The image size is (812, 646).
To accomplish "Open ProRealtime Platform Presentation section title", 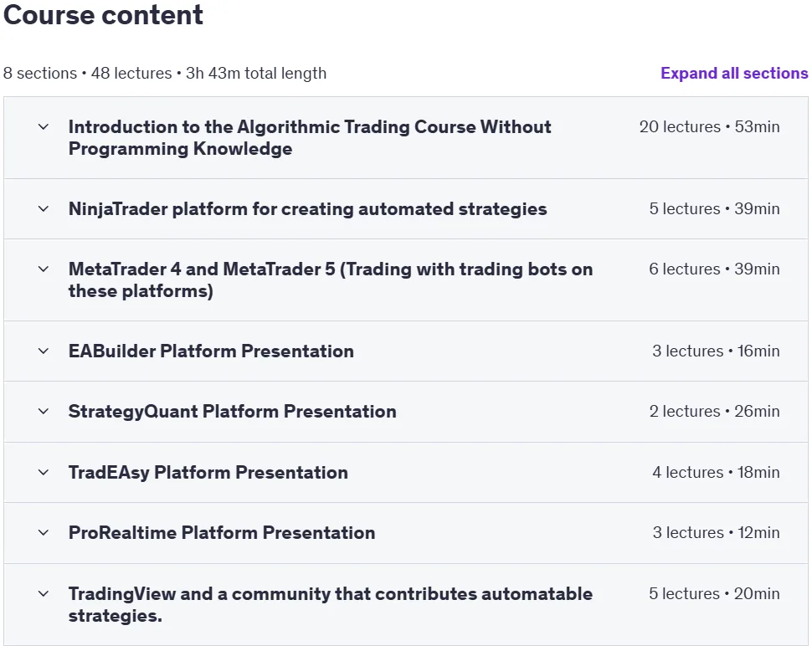I will [x=222, y=532].
